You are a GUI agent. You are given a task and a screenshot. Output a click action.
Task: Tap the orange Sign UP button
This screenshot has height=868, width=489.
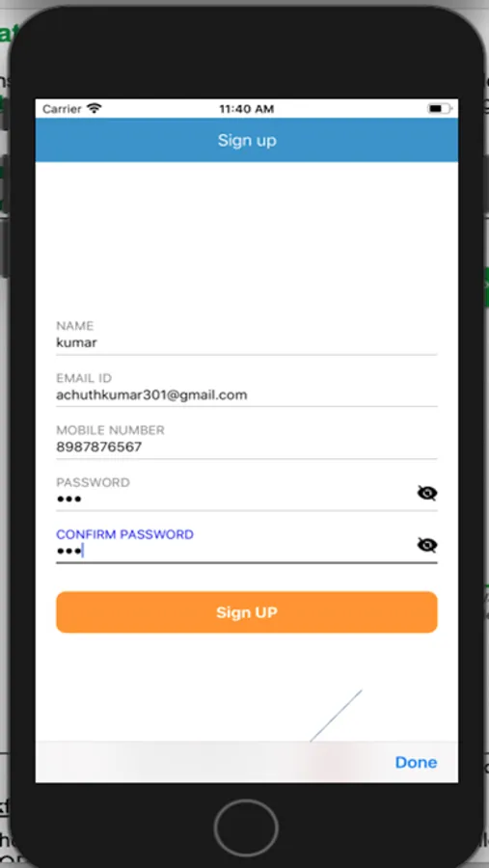click(x=247, y=612)
